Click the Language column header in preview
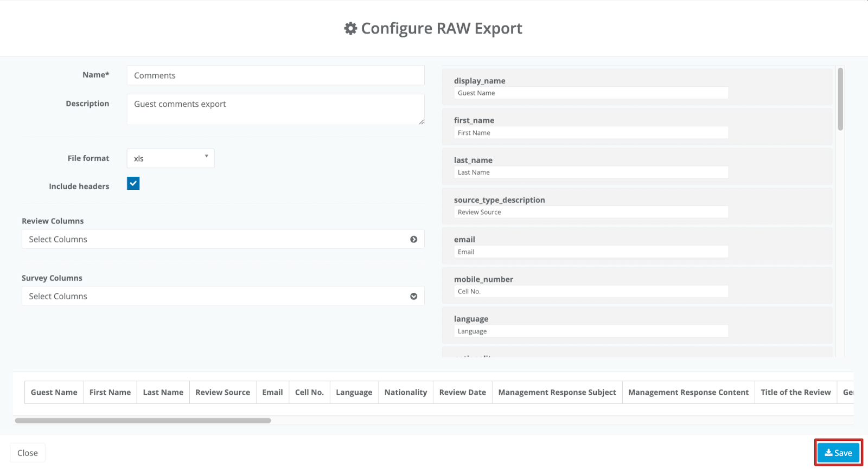The image size is (868, 469). tap(354, 392)
